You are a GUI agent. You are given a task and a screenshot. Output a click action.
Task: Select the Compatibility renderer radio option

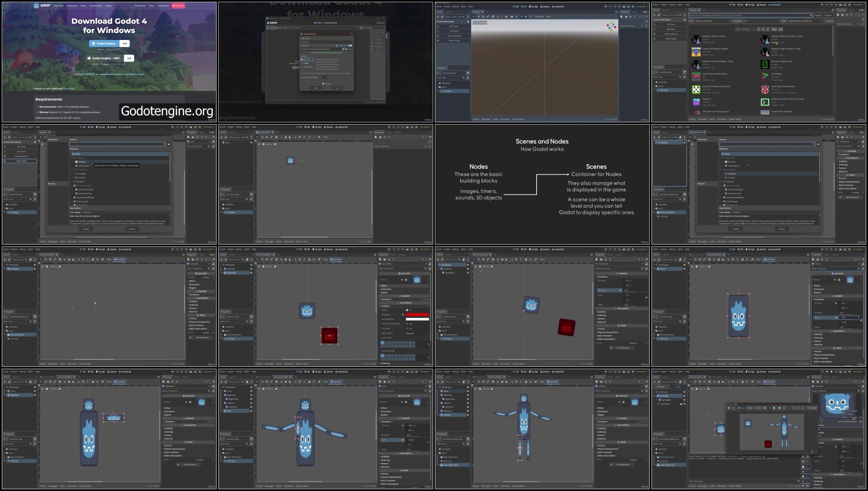tap(302, 67)
